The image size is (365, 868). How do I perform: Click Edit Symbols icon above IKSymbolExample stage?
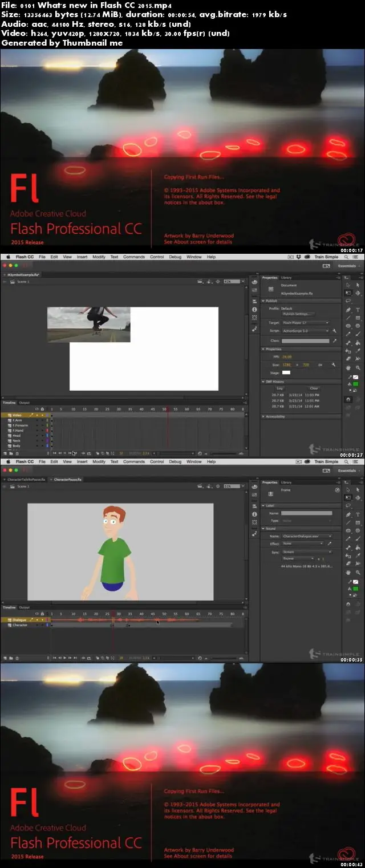click(209, 281)
